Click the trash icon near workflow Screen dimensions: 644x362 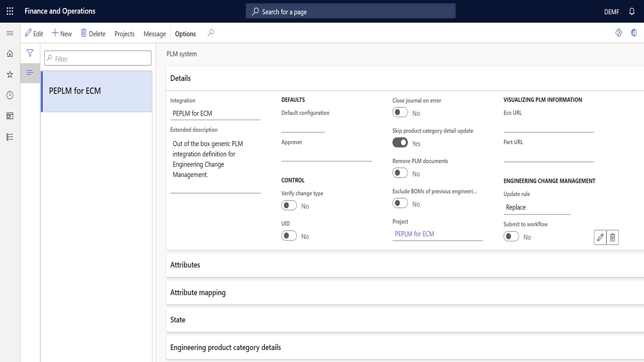(612, 237)
